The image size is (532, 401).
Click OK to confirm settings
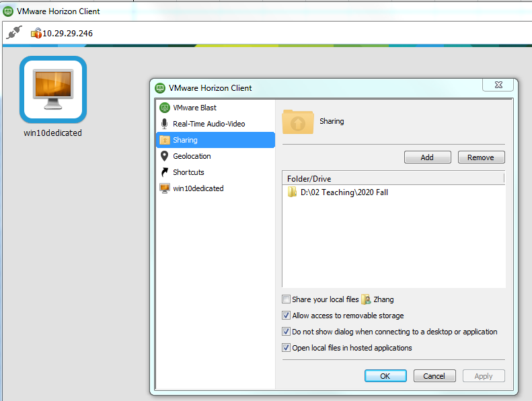coord(385,376)
